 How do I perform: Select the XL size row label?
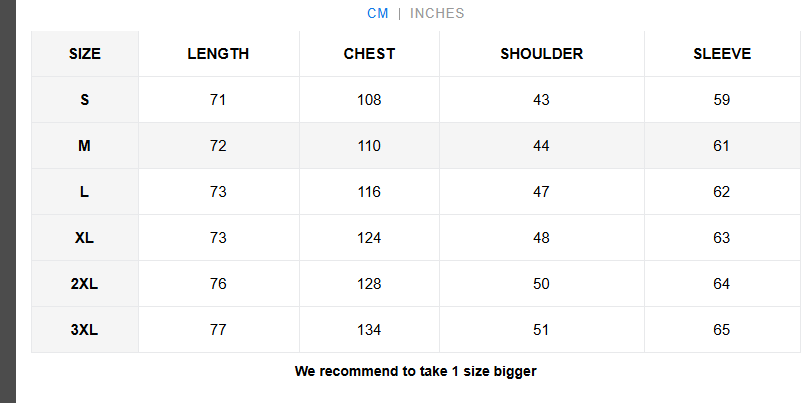[85, 238]
